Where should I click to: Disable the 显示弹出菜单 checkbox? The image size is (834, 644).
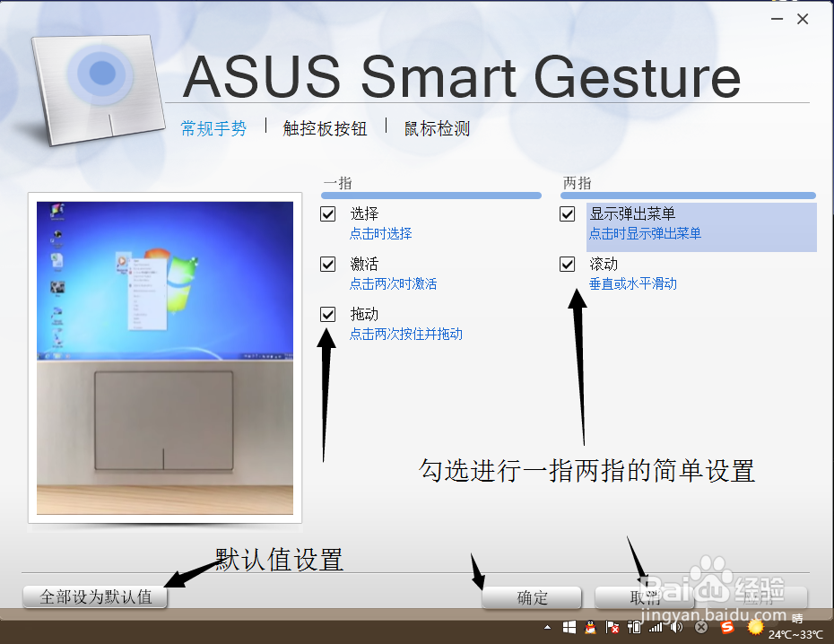[x=567, y=213]
